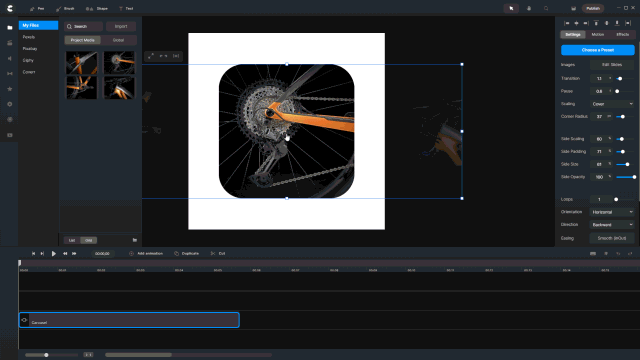Expand the Orientation dropdown

coord(612,212)
